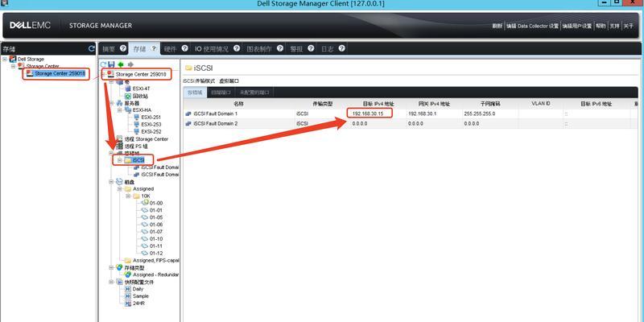This screenshot has height=322, width=644.
Task: Click the green back arrow icon
Action: [121, 65]
